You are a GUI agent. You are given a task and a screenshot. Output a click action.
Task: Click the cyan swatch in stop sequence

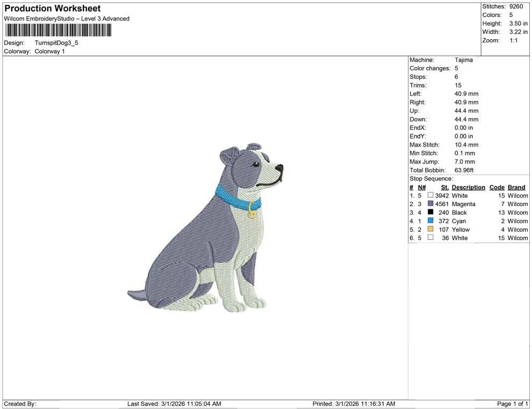[430, 221]
